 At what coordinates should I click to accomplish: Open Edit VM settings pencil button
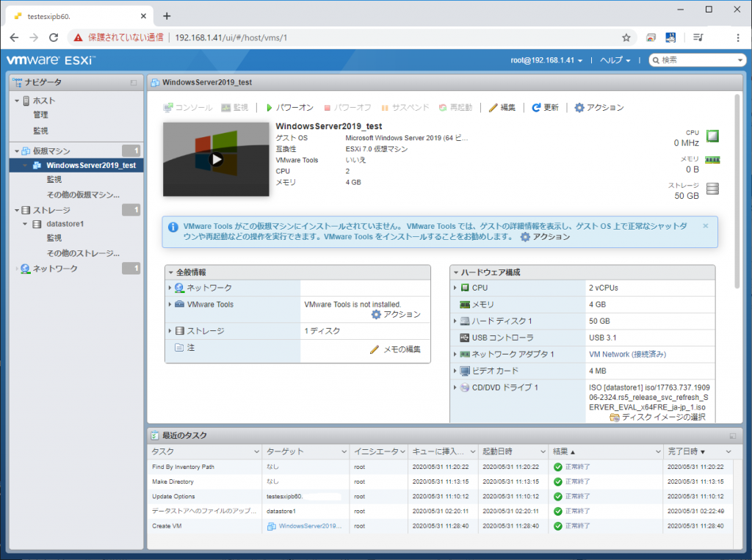point(502,107)
